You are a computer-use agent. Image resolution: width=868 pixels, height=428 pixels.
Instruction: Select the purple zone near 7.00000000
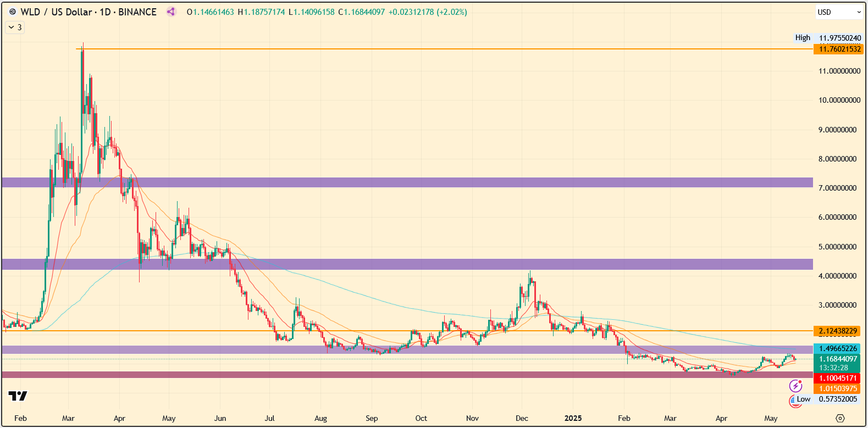407,182
